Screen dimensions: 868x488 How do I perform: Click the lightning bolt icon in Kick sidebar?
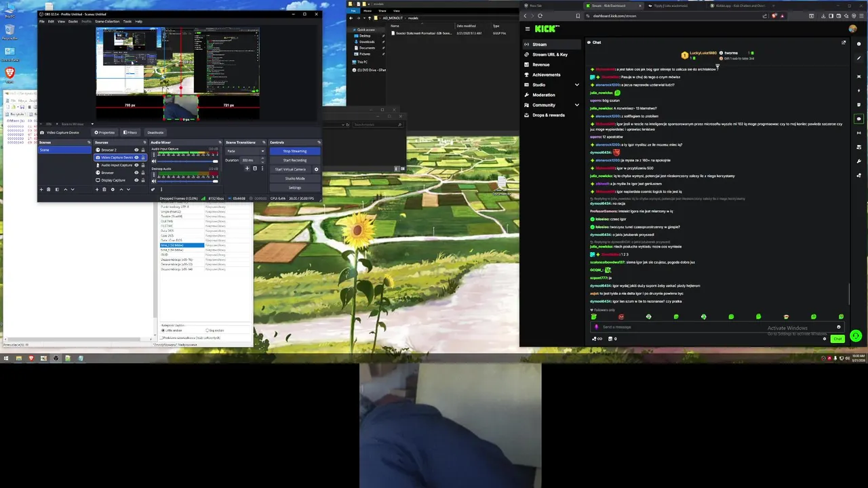(x=859, y=90)
